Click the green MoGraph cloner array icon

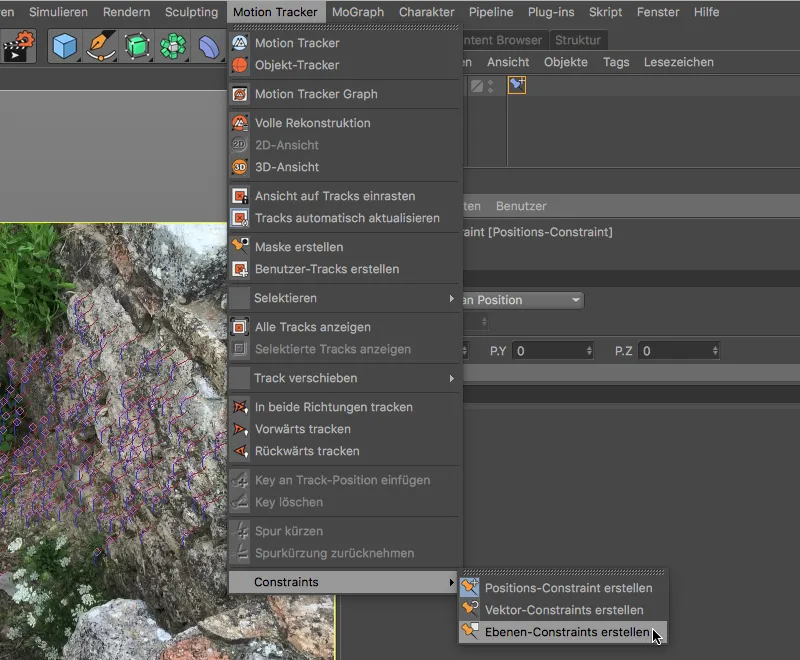point(172,46)
